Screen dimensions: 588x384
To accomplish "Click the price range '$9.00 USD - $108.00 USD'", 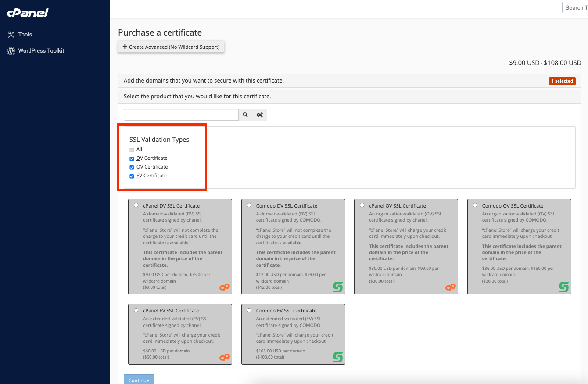I will tap(545, 63).
